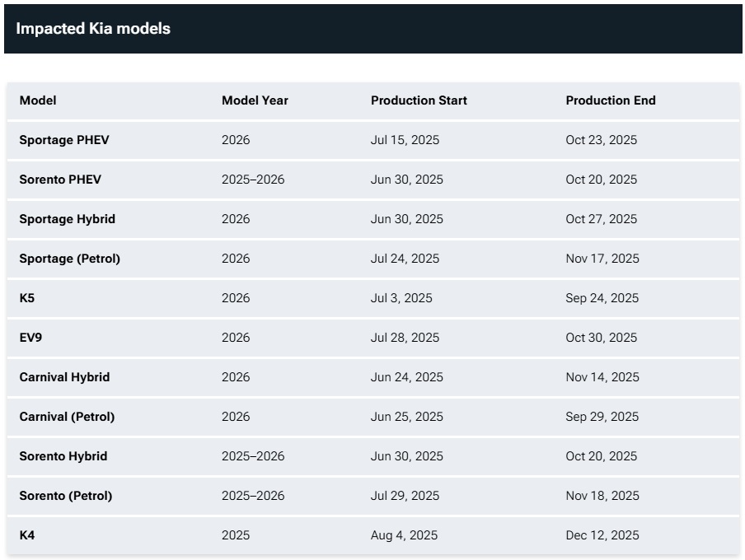Click the Production Start column header

pos(419,100)
